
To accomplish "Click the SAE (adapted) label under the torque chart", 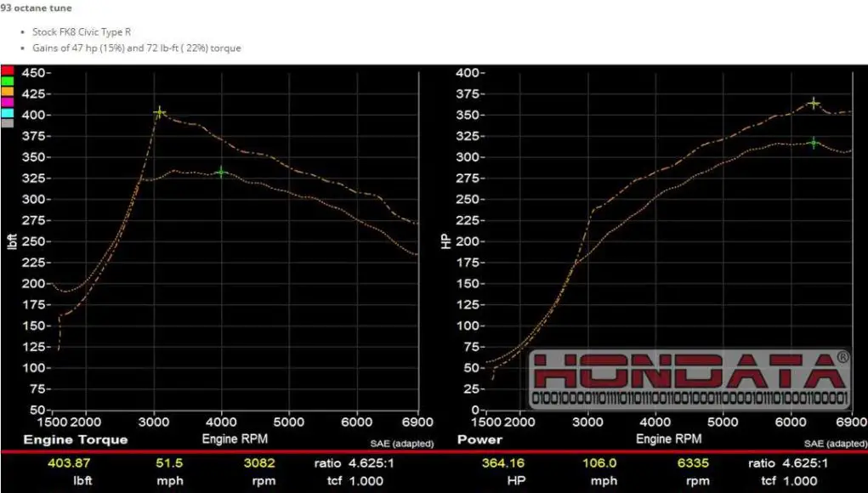I will [x=397, y=443].
